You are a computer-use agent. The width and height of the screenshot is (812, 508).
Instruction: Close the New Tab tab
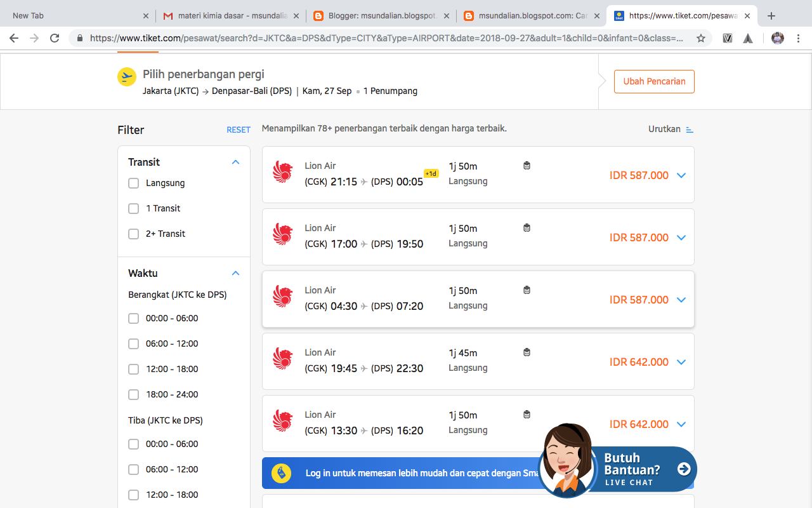[x=146, y=16]
